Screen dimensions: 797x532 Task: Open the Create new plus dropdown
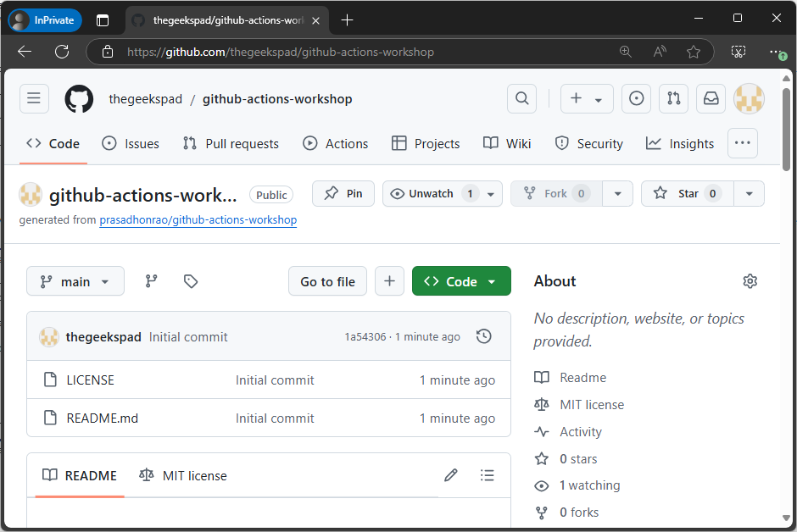(x=587, y=98)
